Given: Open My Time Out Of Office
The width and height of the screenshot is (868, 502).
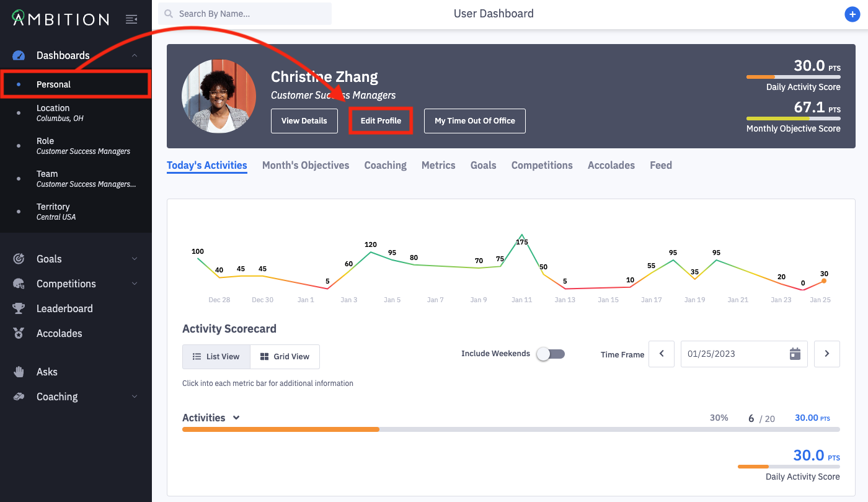Looking at the screenshot, I should tap(474, 120).
